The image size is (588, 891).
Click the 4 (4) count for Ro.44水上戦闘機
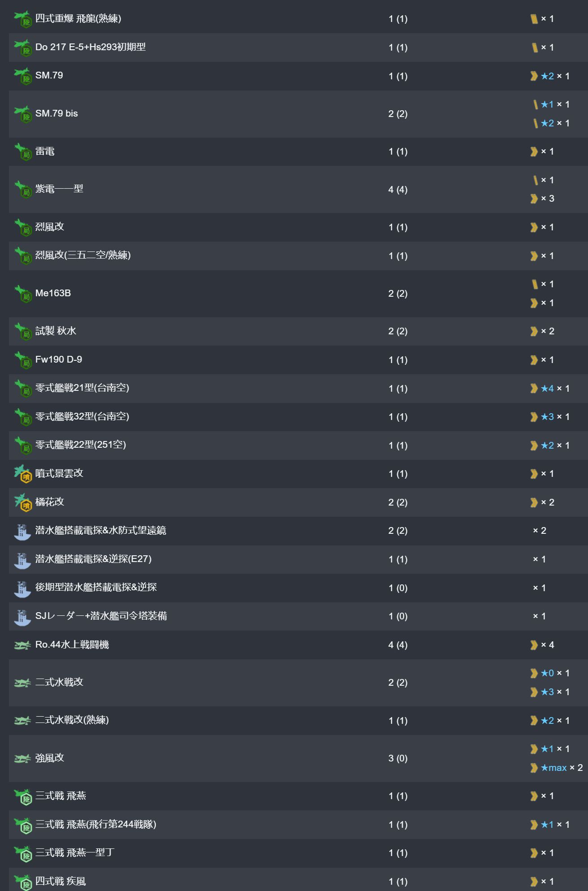pyautogui.click(x=398, y=645)
